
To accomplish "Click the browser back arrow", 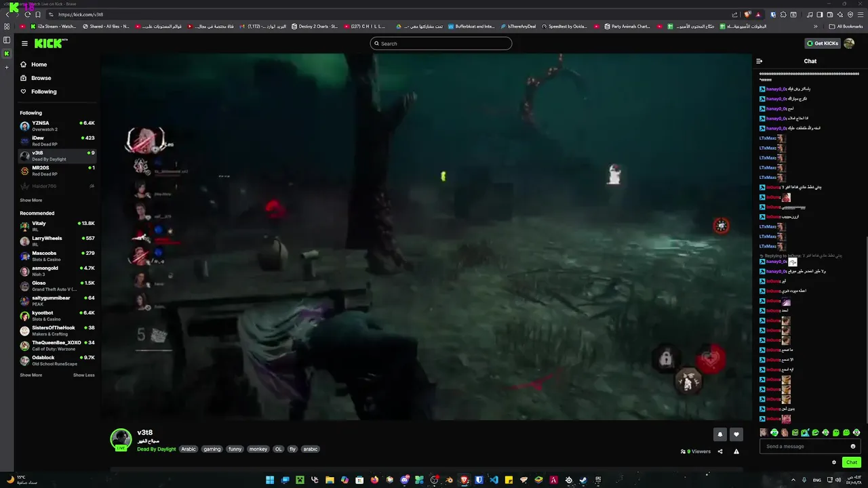I will (x=7, y=14).
